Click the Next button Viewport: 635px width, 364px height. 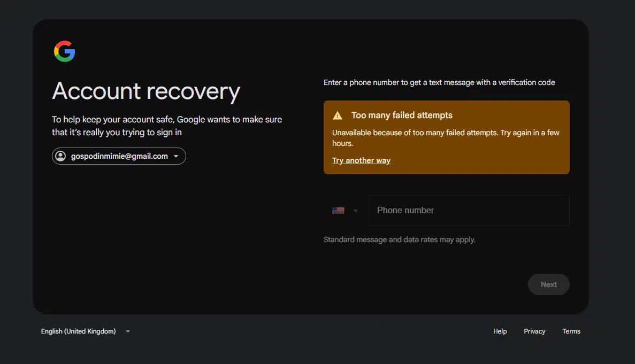click(549, 284)
